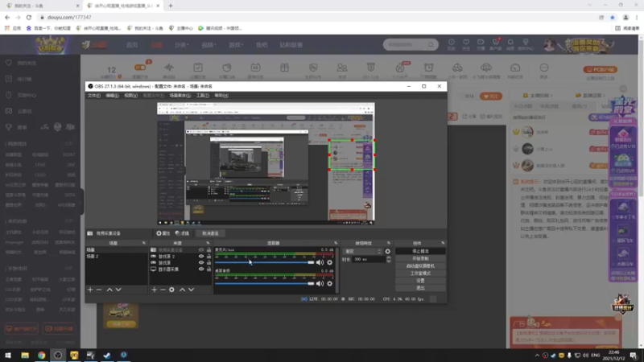Click 工作室模式 button in OBS controls
The width and height of the screenshot is (644, 362).
point(420,274)
